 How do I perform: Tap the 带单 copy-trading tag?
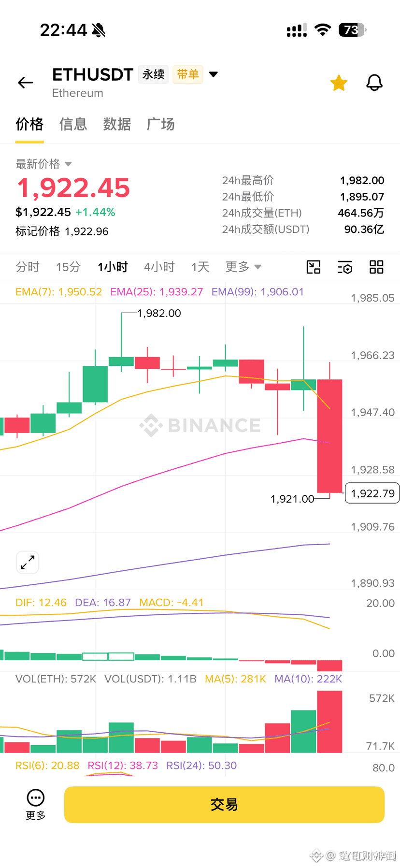[x=188, y=74]
